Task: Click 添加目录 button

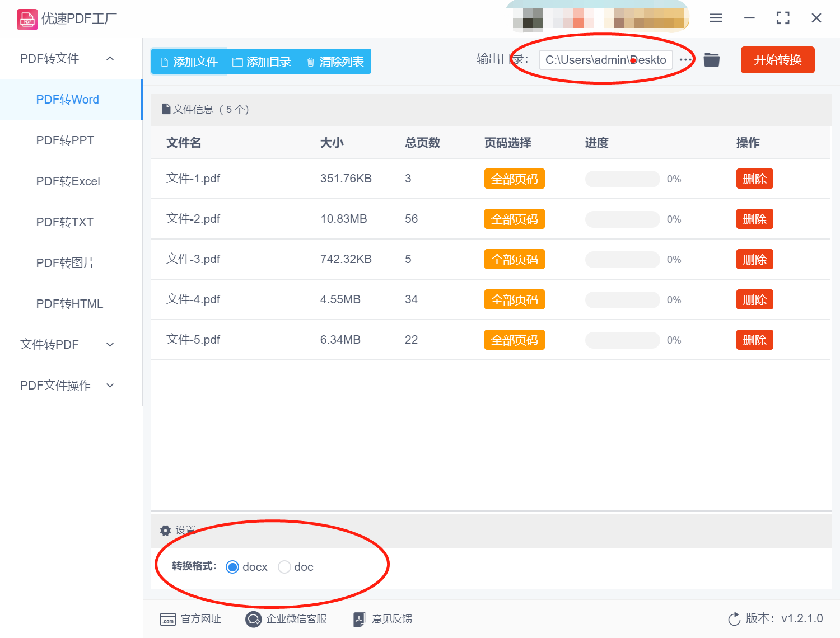Action: 262,62
